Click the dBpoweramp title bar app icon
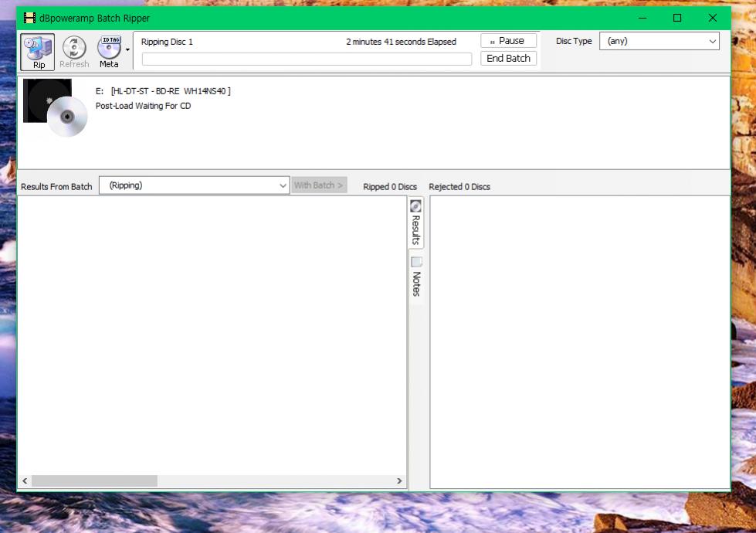This screenshot has height=533, width=756. (29, 18)
